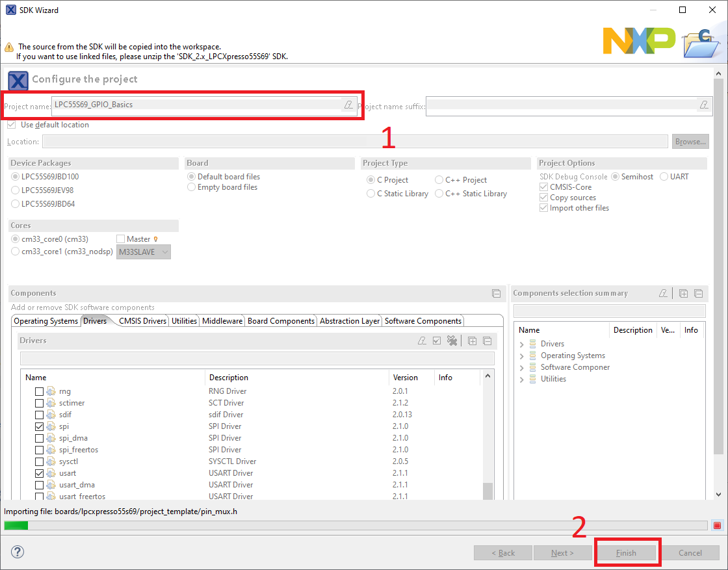
Task: Clear the Drivers filter with eraser icon
Action: coord(422,341)
